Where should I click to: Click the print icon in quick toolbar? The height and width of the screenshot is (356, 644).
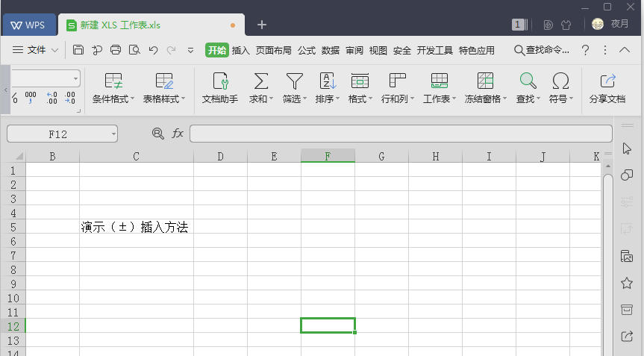coord(116,50)
